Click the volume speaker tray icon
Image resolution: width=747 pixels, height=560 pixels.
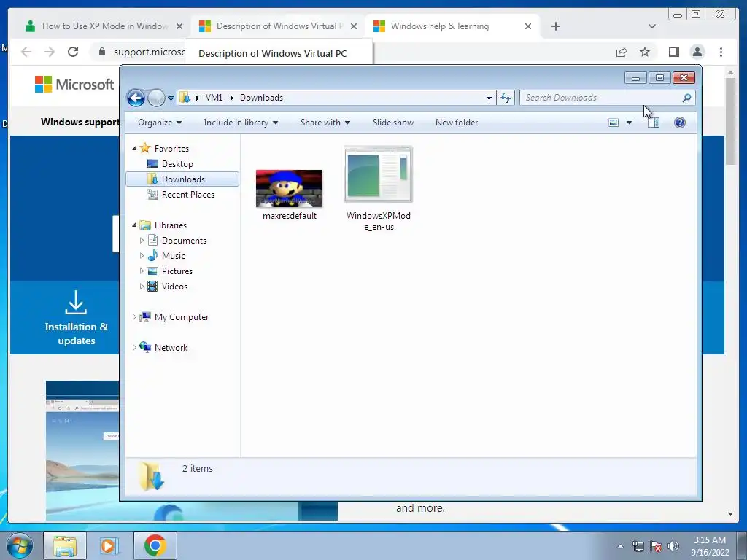(673, 546)
